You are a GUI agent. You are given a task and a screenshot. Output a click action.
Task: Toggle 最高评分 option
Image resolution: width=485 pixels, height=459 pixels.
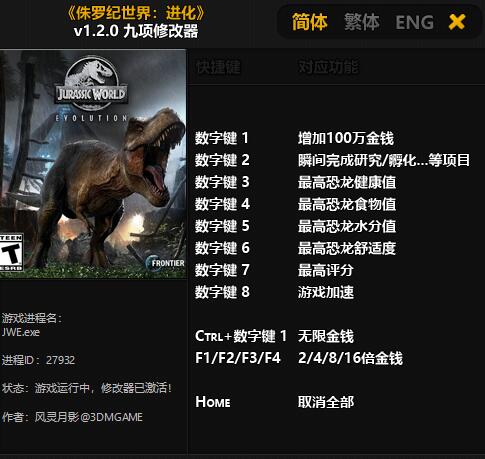click(326, 270)
